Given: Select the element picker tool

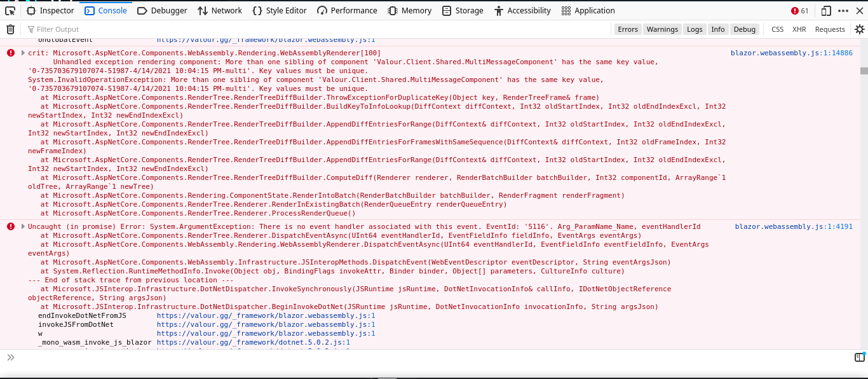Looking at the screenshot, I should point(9,10).
